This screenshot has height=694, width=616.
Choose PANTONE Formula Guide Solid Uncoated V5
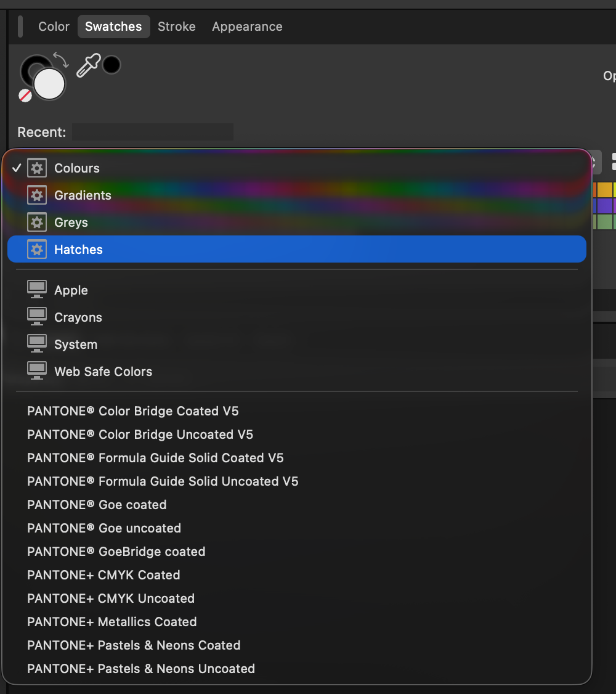click(297, 481)
